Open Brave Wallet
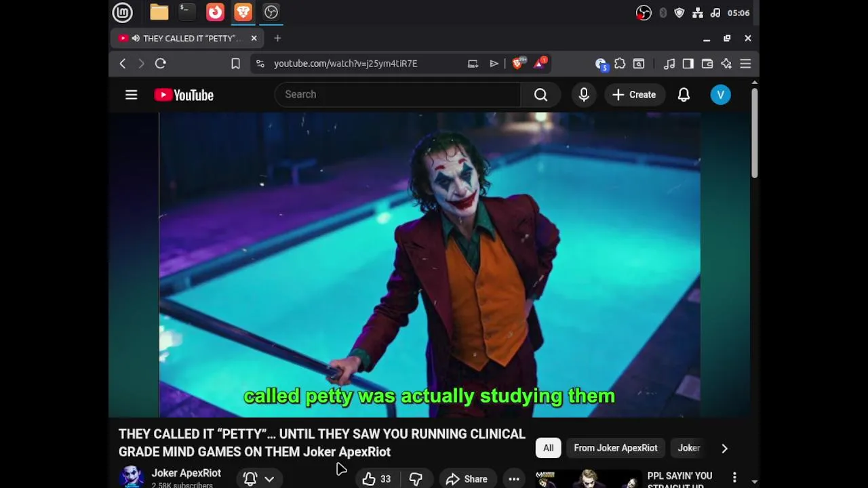Viewport: 868px width, 488px height. 707,64
